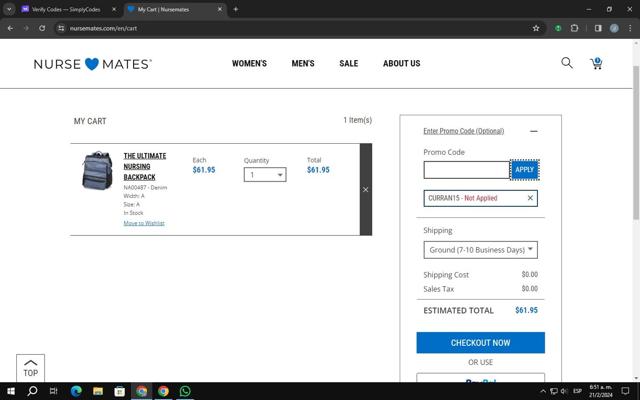Open the site search magnifier icon

click(x=567, y=63)
